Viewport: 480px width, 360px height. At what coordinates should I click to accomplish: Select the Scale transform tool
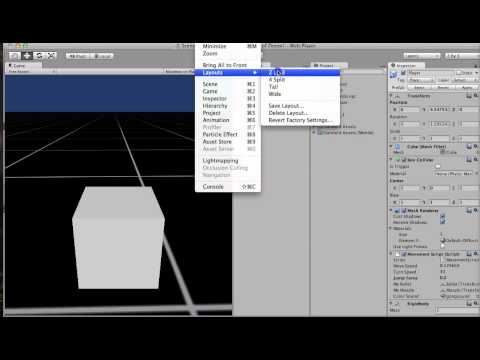tap(51, 56)
